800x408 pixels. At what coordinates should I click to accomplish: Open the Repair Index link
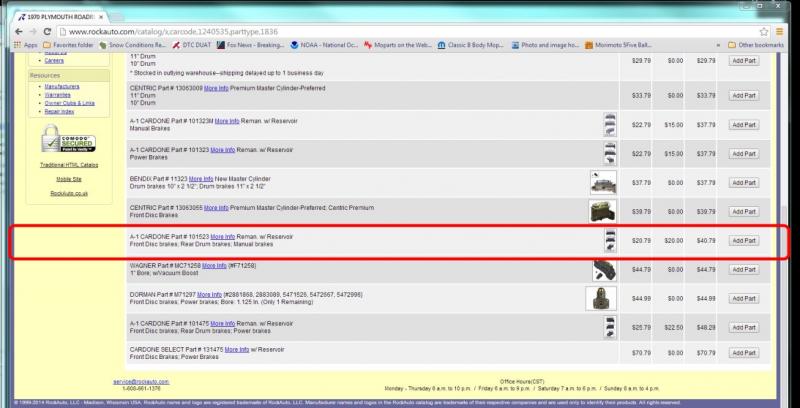pos(59,111)
